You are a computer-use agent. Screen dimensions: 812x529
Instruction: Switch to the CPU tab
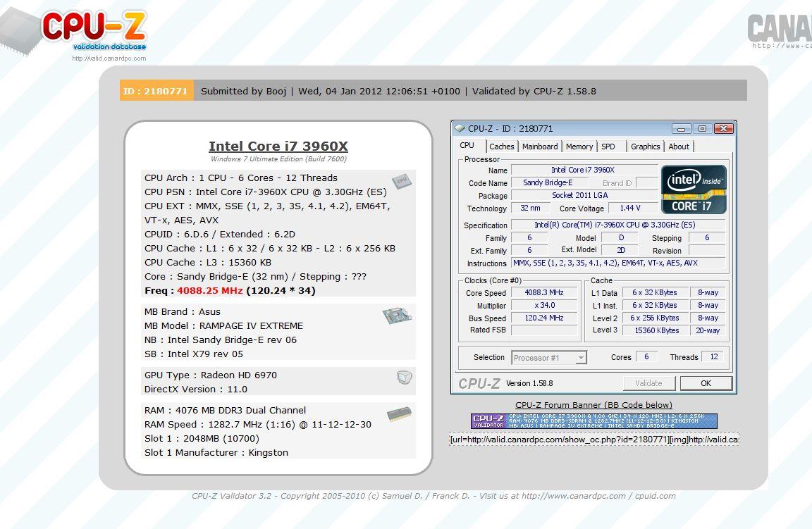tap(467, 145)
